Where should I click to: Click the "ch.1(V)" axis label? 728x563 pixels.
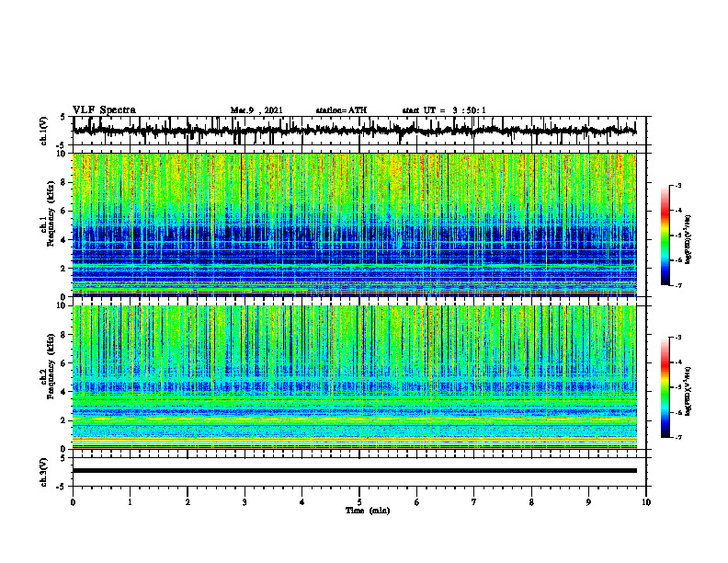click(x=44, y=131)
